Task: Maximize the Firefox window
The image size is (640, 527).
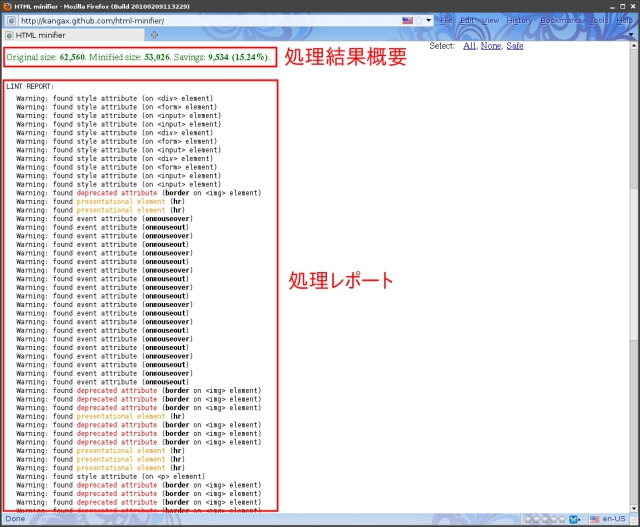Action: point(622,7)
